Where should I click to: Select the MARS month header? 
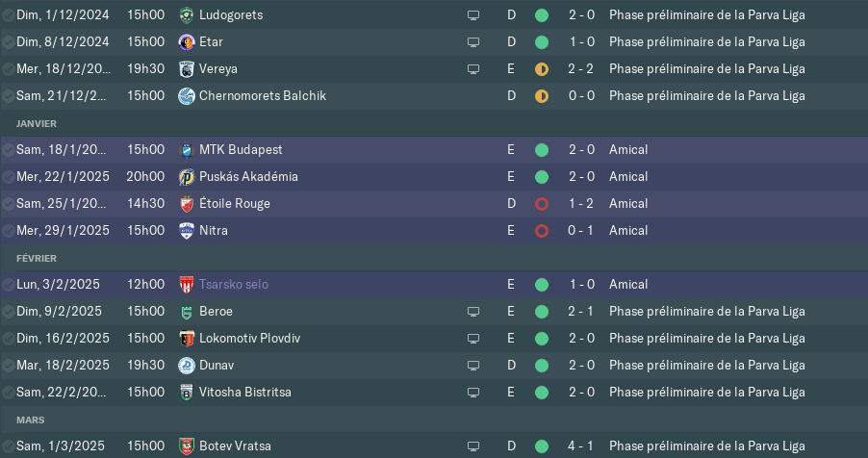tap(31, 420)
